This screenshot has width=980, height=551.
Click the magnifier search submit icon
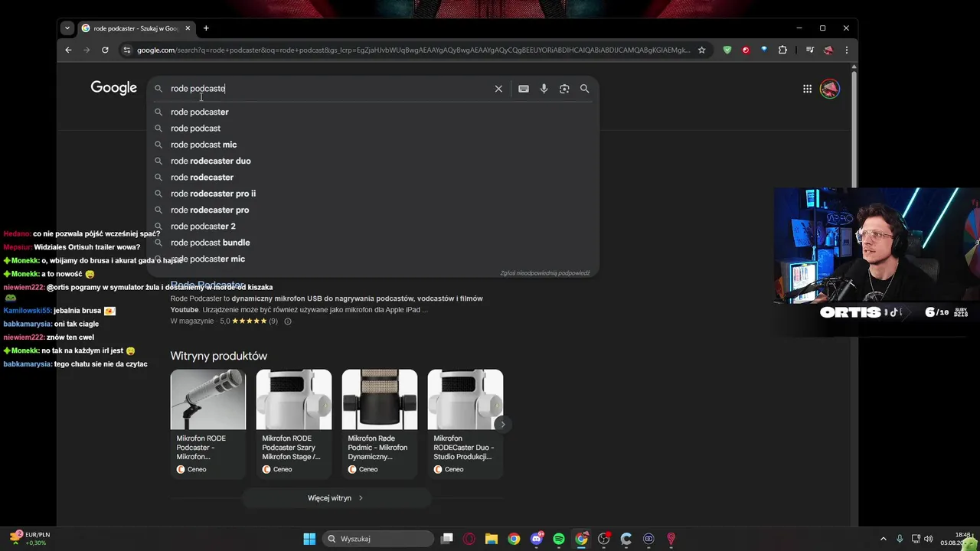pos(584,89)
